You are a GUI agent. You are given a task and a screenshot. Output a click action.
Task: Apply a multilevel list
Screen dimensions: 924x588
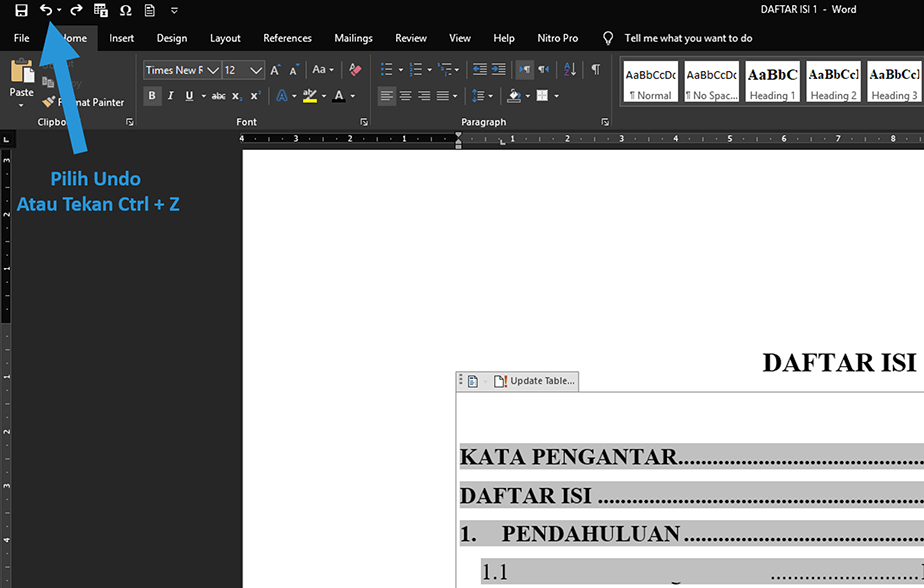(x=445, y=70)
